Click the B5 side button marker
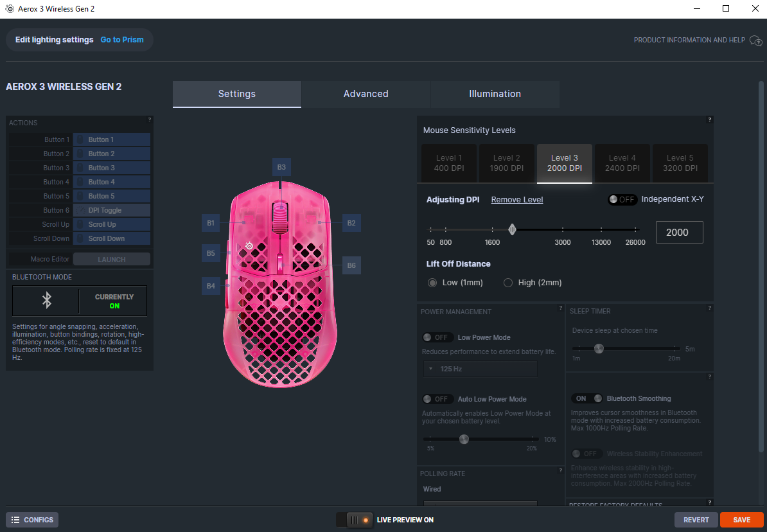This screenshot has height=532, width=767. coord(210,253)
